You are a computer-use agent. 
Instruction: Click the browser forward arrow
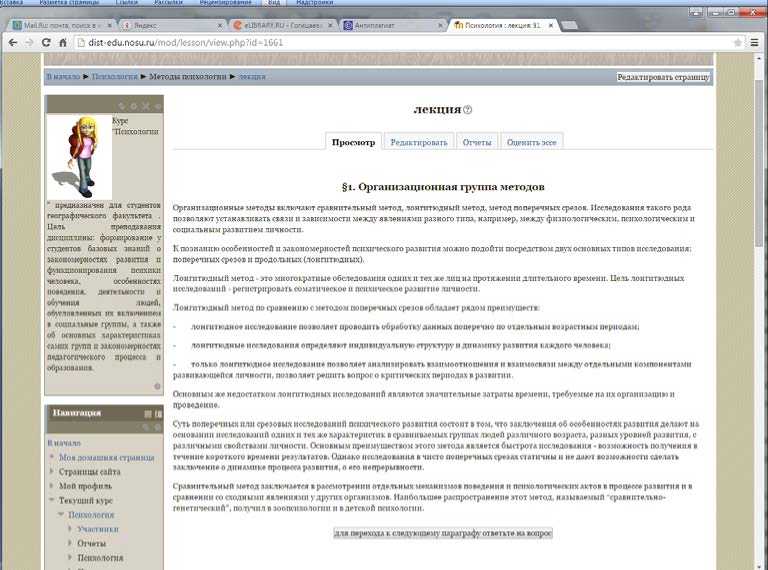coord(29,43)
